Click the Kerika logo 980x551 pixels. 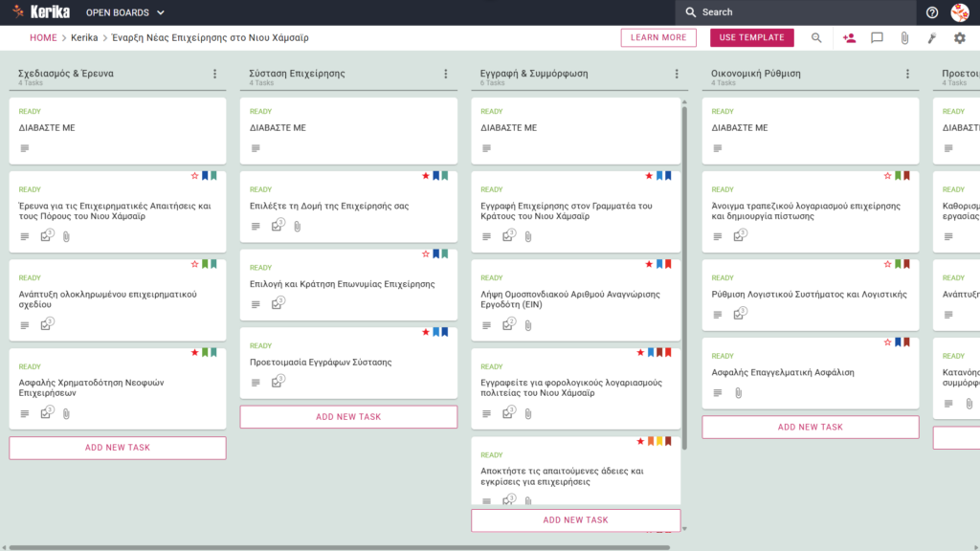pyautogui.click(x=41, y=11)
